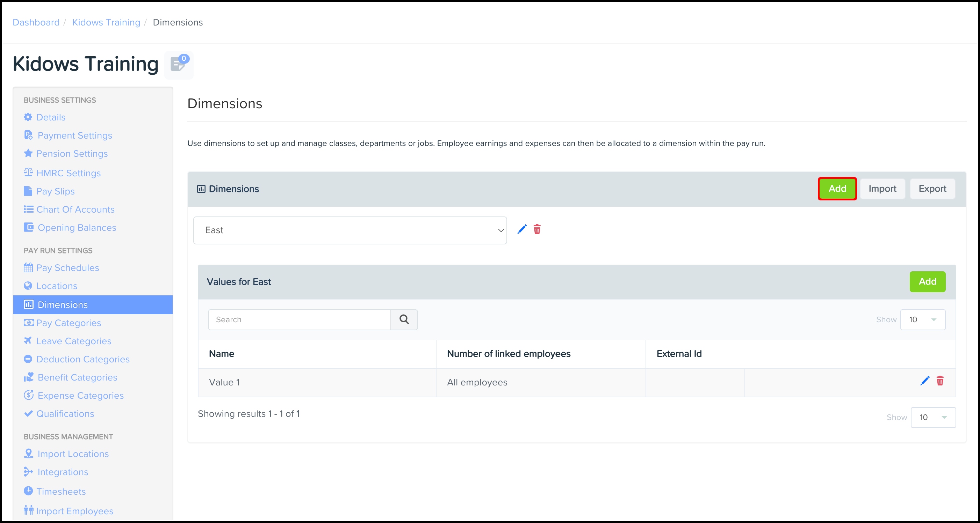This screenshot has height=523, width=980.
Task: Add a new value for East
Action: [927, 282]
